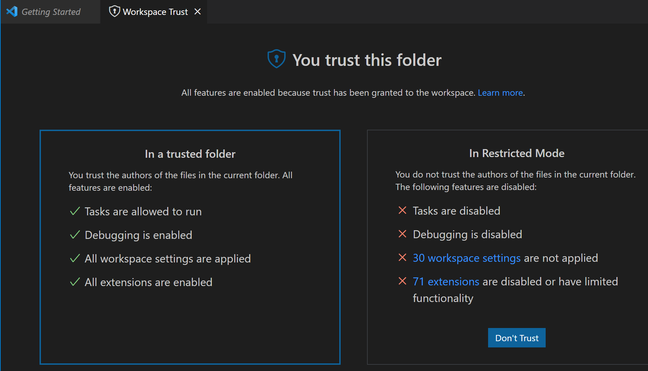The image size is (648, 371).
Task: Click the red X beside 30 workspace settings
Action: click(x=402, y=257)
